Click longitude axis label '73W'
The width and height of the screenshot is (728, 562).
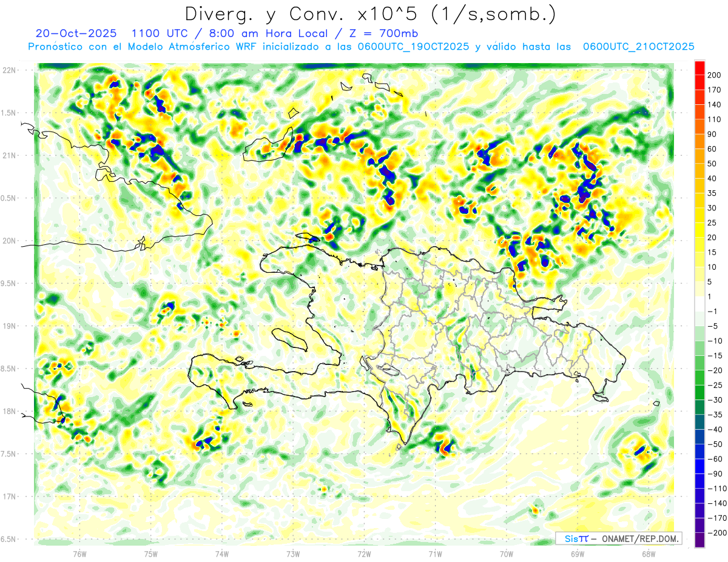click(x=293, y=554)
